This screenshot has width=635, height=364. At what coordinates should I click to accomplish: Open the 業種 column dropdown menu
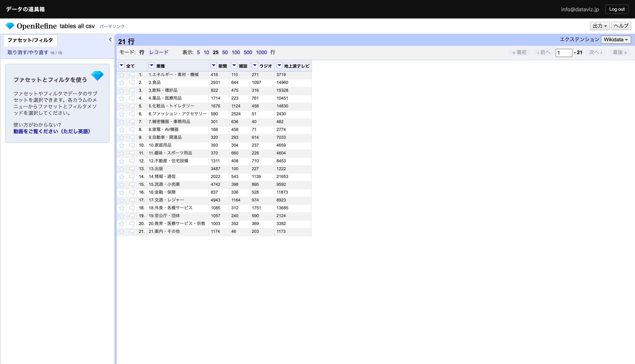tap(151, 66)
